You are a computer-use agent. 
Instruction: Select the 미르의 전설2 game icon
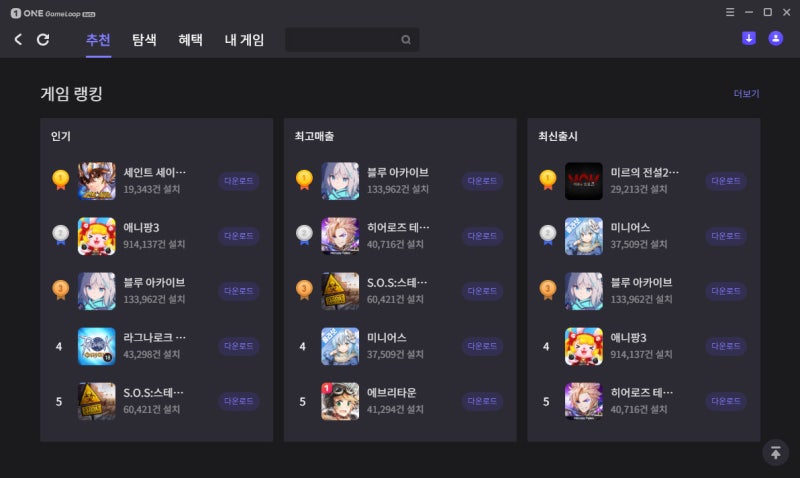584,181
